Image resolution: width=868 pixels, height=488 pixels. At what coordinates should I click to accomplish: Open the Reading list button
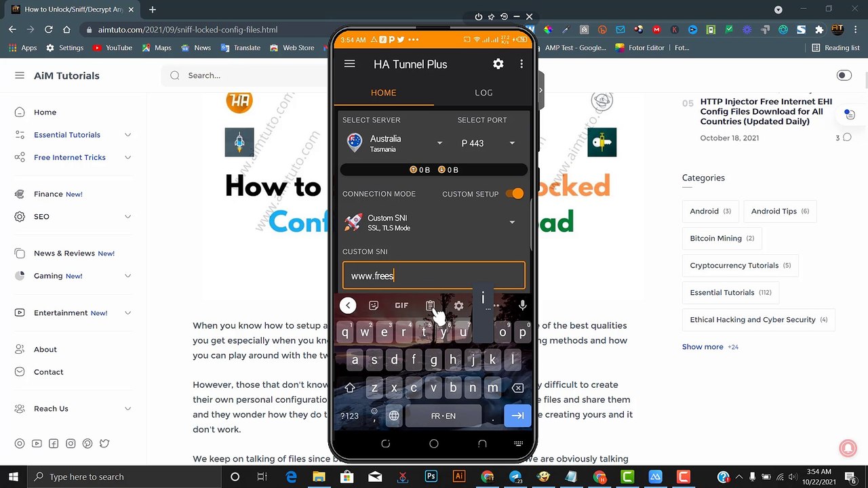835,47
